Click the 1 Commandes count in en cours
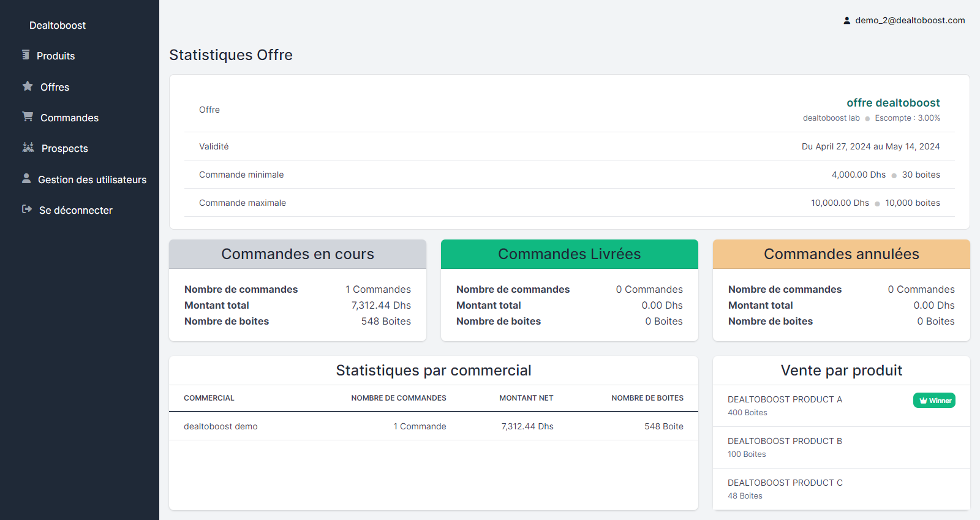The image size is (980, 520). coord(378,289)
